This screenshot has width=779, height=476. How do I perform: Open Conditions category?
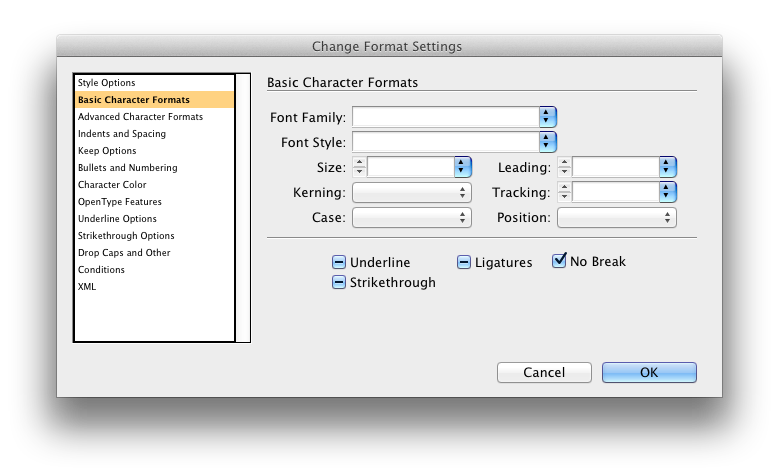coord(154,269)
